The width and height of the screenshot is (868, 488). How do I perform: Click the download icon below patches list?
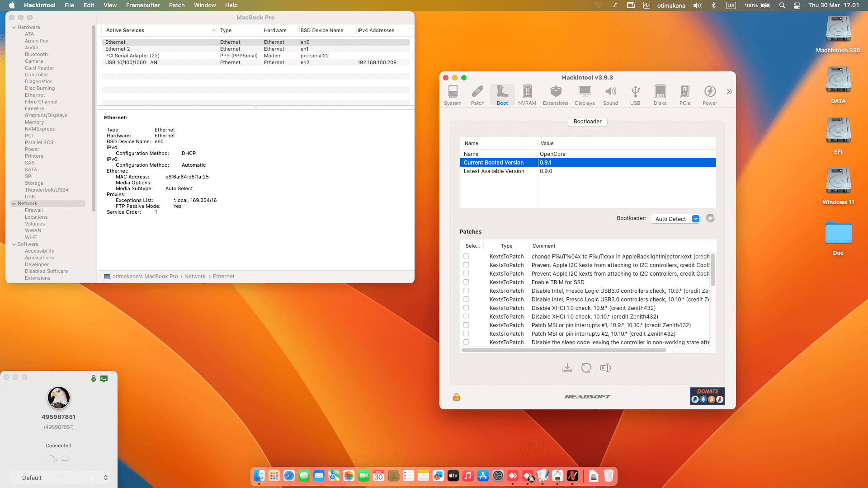[x=567, y=368]
